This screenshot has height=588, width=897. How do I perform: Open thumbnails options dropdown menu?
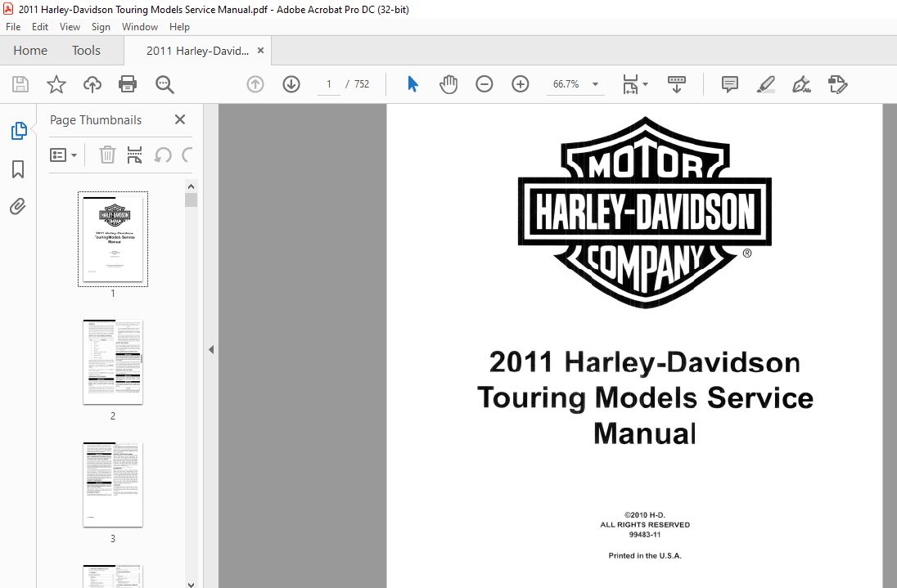[64, 155]
